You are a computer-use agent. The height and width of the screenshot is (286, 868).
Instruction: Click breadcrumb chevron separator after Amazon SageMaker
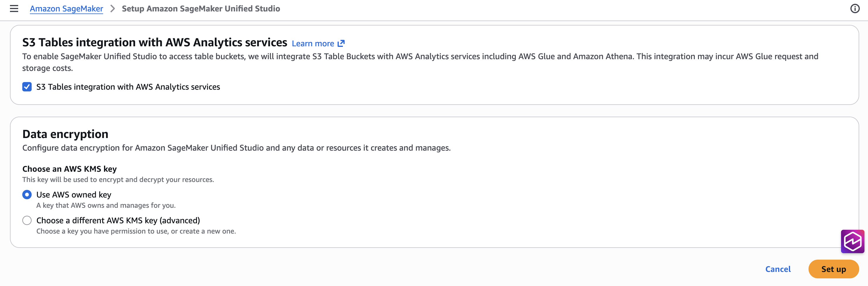tap(113, 9)
